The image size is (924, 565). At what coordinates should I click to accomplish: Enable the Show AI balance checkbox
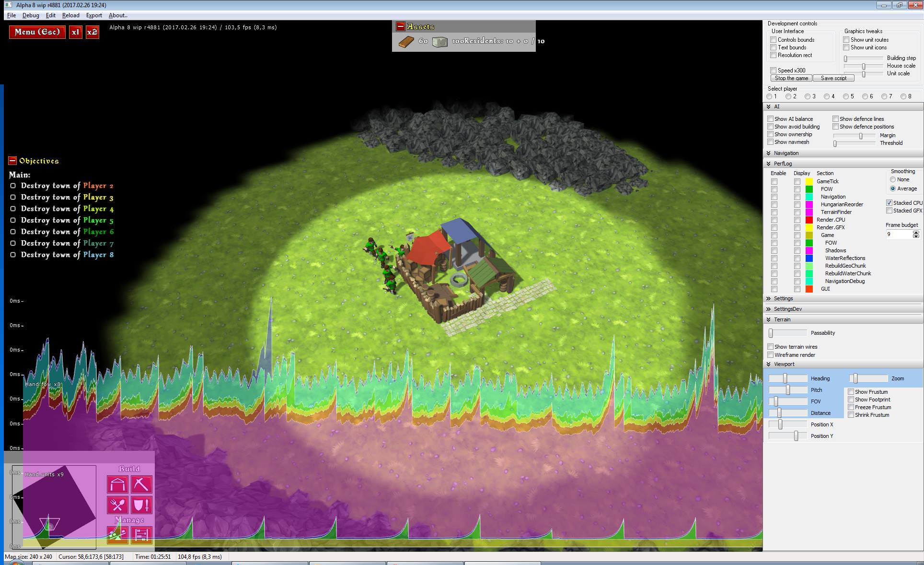770,119
